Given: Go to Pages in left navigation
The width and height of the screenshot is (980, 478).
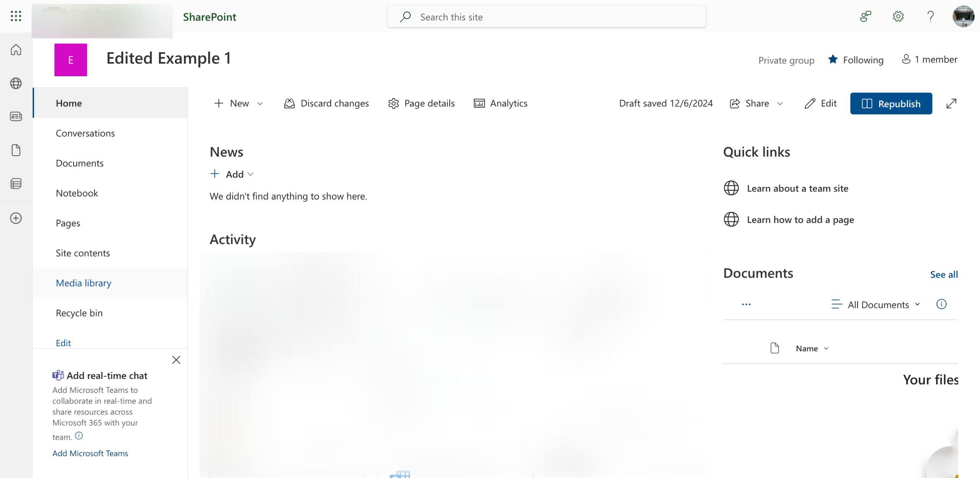Looking at the screenshot, I should [x=110, y=223].
